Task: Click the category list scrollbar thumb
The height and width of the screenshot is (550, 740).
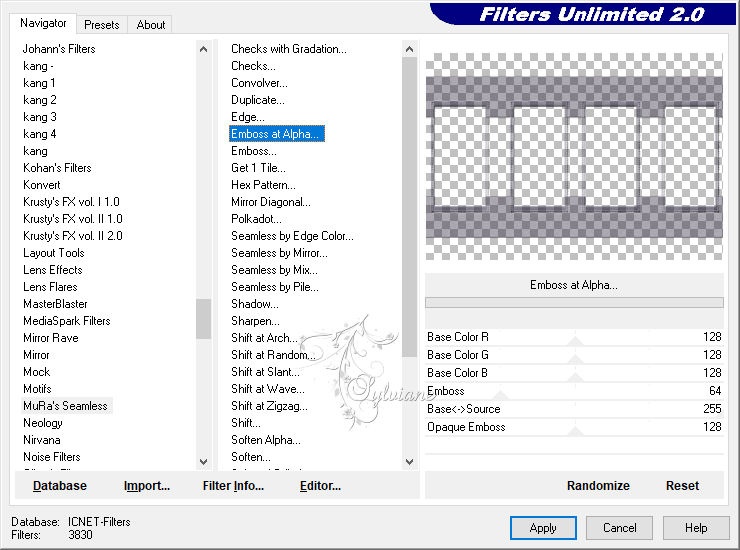Action: (x=203, y=319)
